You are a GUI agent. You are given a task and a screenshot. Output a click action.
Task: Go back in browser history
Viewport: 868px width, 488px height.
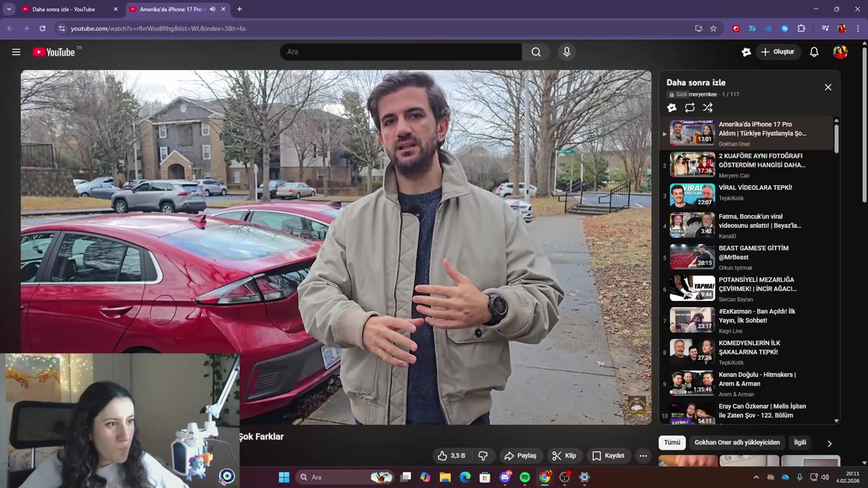coord(9,28)
